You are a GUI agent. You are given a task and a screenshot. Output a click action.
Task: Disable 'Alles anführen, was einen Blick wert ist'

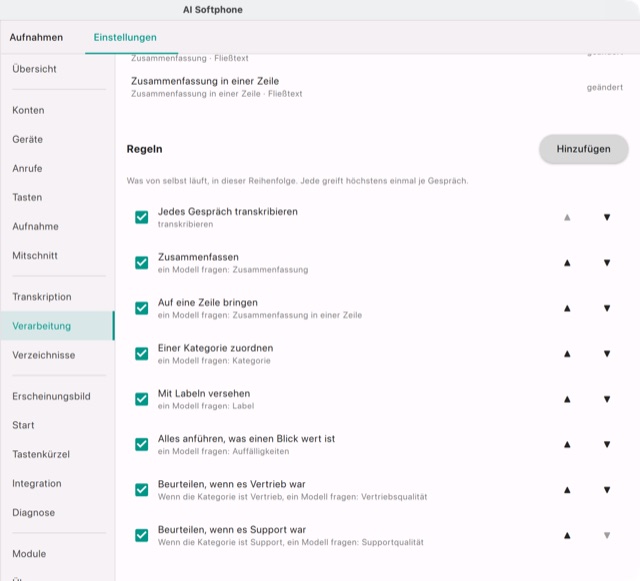coord(142,444)
